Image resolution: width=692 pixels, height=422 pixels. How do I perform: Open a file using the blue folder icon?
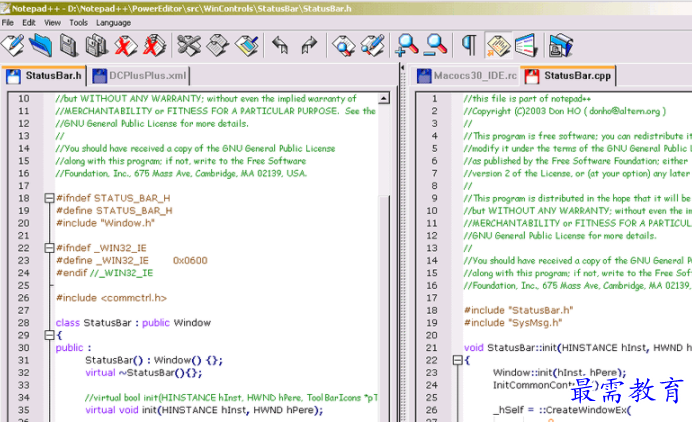[x=41, y=45]
